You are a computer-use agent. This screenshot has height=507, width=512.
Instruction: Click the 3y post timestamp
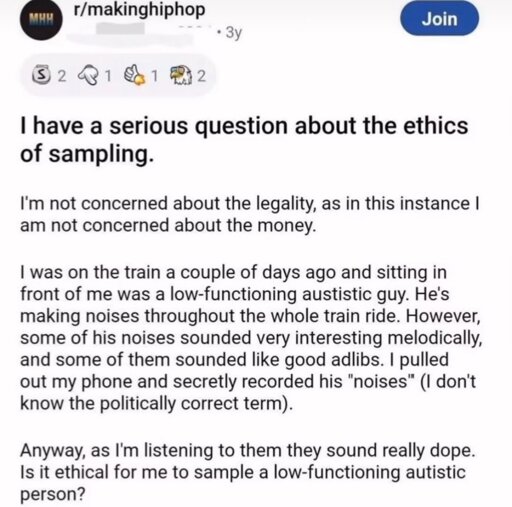233,32
